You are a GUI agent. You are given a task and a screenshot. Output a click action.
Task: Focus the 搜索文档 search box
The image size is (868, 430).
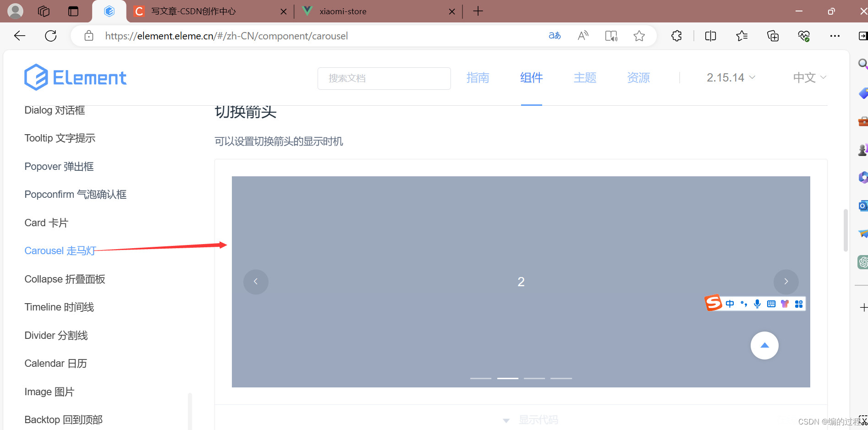click(x=384, y=78)
